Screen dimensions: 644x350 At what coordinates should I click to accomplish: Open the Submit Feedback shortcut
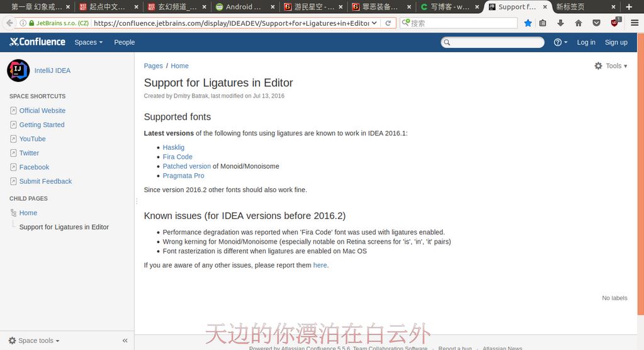coord(45,181)
